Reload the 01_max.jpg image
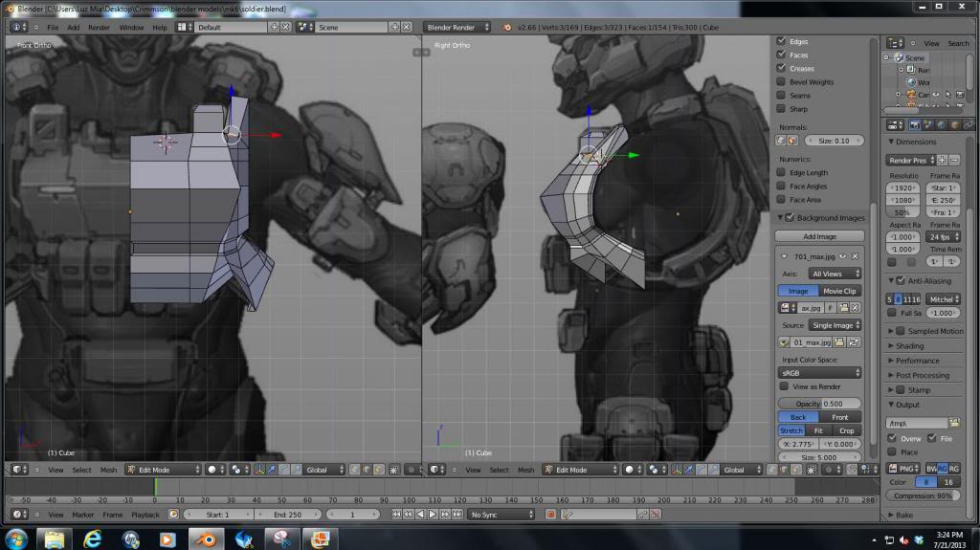 point(853,341)
